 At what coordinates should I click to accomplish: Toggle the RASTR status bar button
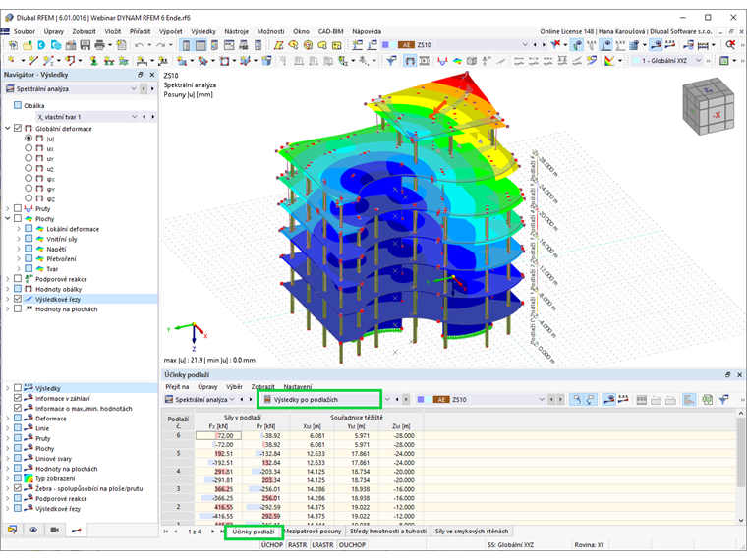point(297,544)
